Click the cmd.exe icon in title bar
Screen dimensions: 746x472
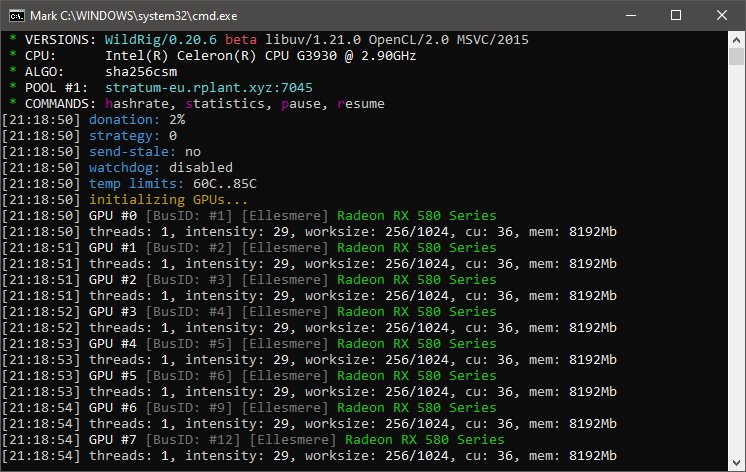(17, 16)
